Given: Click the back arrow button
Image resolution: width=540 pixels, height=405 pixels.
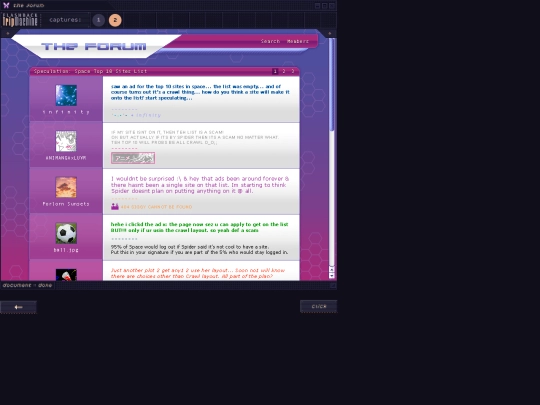Looking at the screenshot, I should (18, 307).
